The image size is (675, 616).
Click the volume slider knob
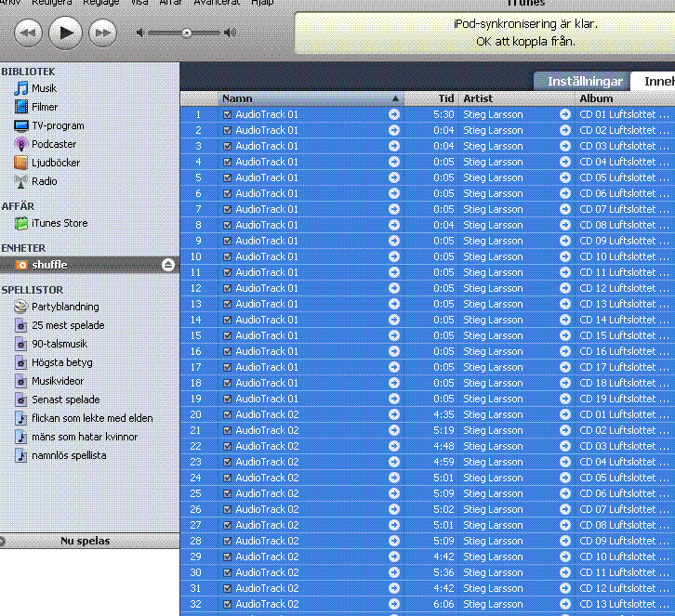(186, 33)
